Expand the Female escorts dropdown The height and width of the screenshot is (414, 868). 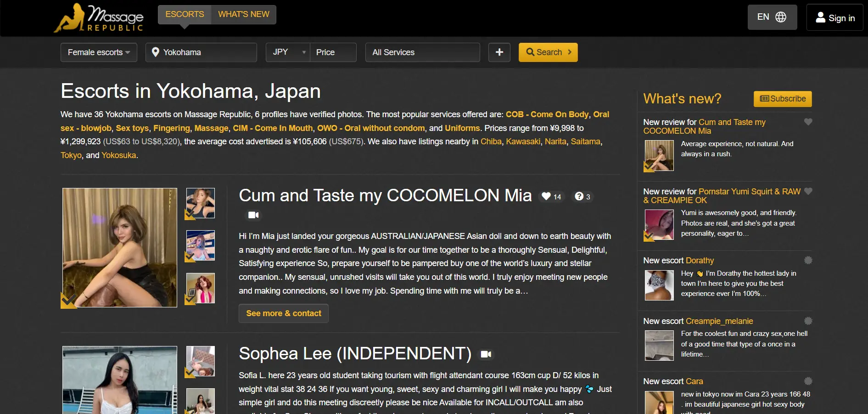pos(99,52)
